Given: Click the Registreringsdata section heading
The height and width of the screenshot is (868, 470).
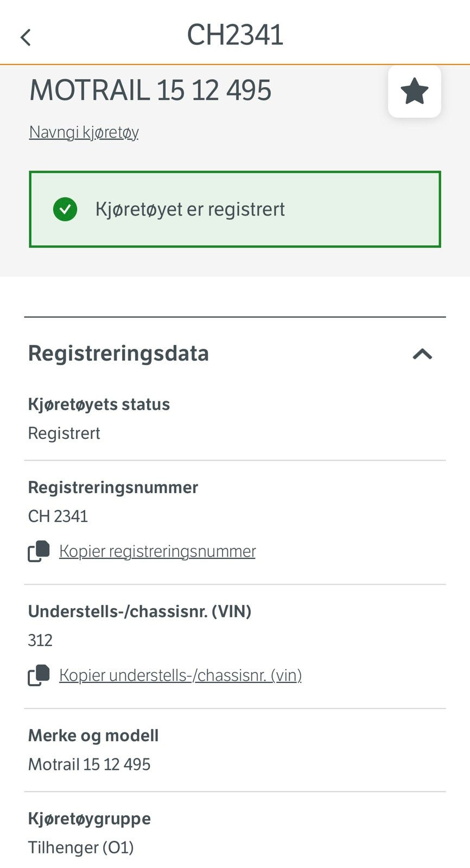Looking at the screenshot, I should click(118, 353).
